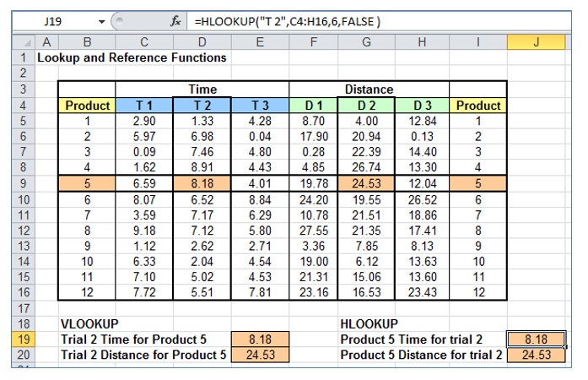Click the fx Insert Function icon
This screenshot has height=380, width=588.
175,21
